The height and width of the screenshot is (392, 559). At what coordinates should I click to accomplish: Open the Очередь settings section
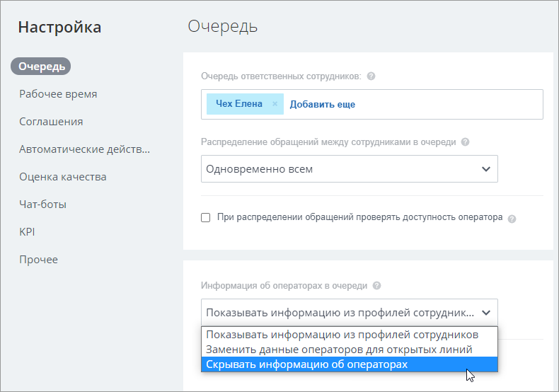click(42, 67)
